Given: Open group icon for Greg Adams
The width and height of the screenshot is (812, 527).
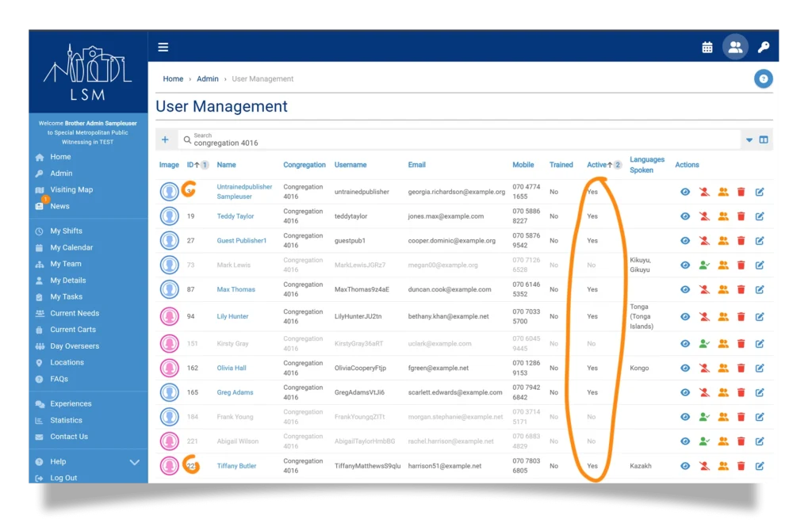Looking at the screenshot, I should coord(723,392).
